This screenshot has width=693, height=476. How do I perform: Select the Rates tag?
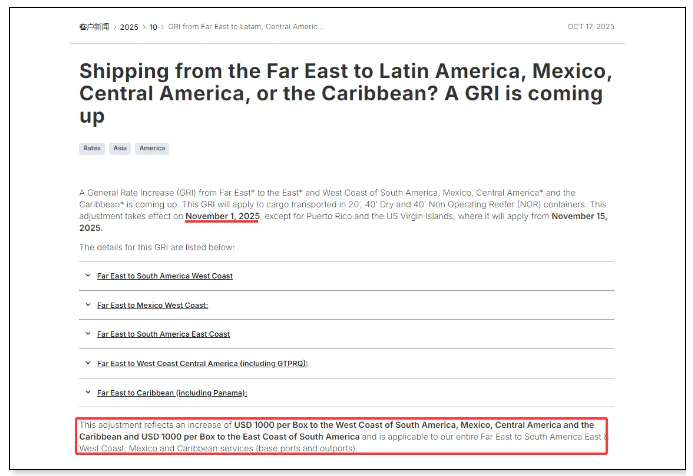(x=91, y=148)
